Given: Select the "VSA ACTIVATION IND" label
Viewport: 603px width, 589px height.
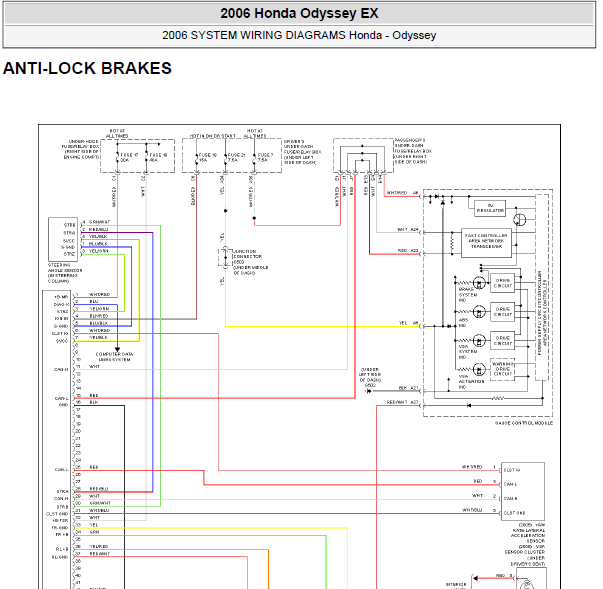Looking at the screenshot, I should point(471,382).
